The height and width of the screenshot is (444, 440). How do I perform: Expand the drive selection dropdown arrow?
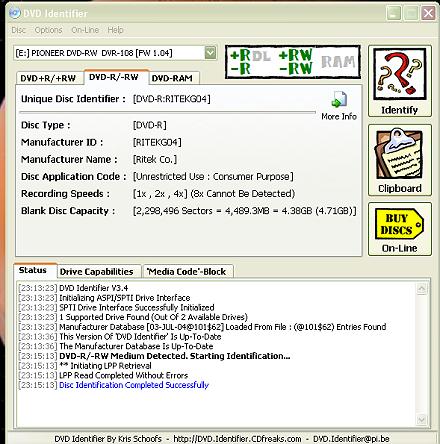[x=210, y=53]
